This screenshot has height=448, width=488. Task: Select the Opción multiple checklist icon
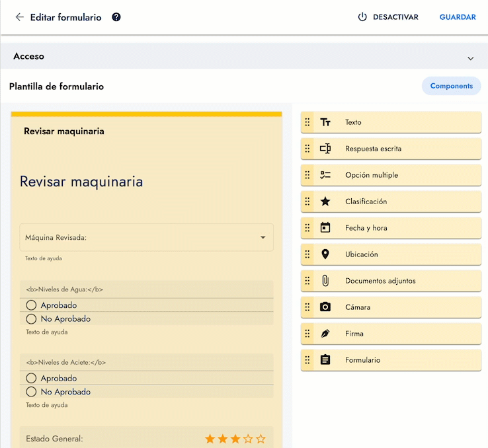click(325, 175)
